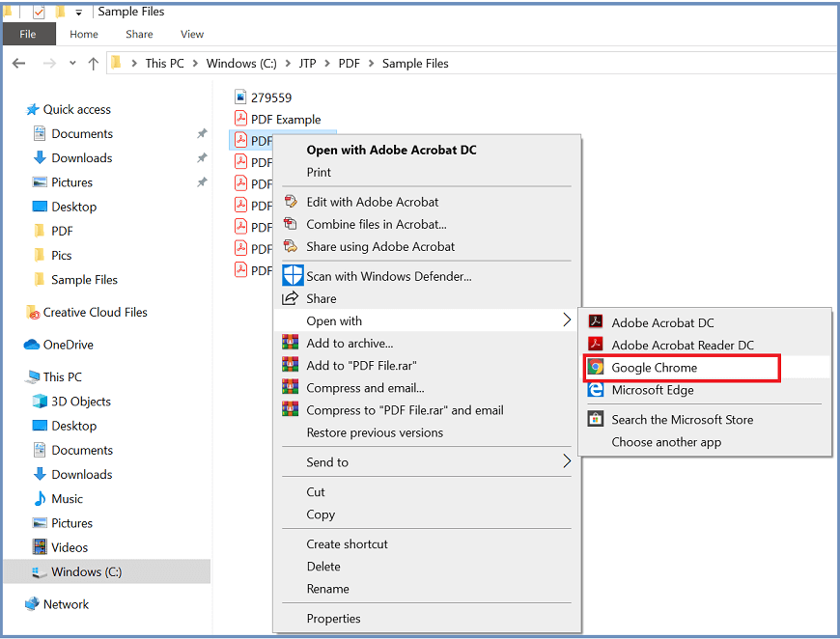Image resolution: width=840 pixels, height=639 pixels.
Task: Click the Creative Cloud Files icon
Action: (33, 313)
